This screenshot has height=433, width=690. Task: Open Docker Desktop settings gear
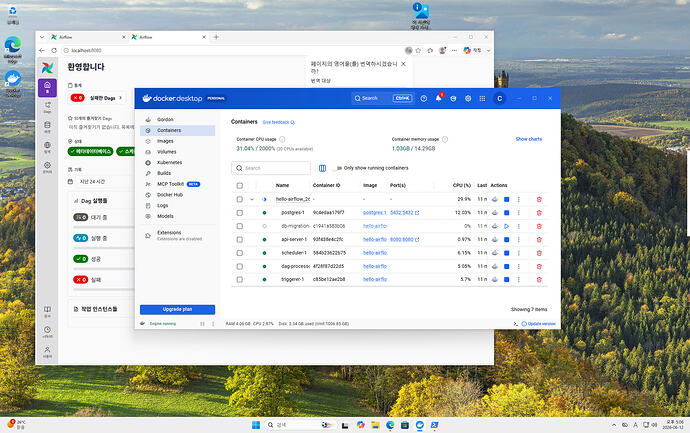(x=468, y=99)
